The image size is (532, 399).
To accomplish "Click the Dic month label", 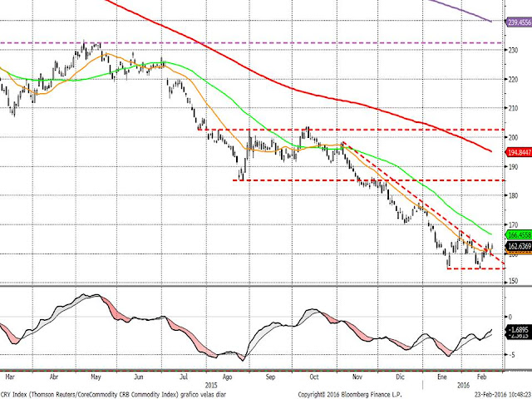I will click(401, 377).
